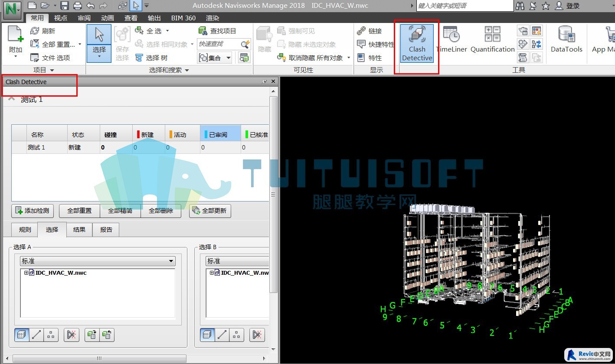Click the Animator icon in tools panel

point(523,44)
